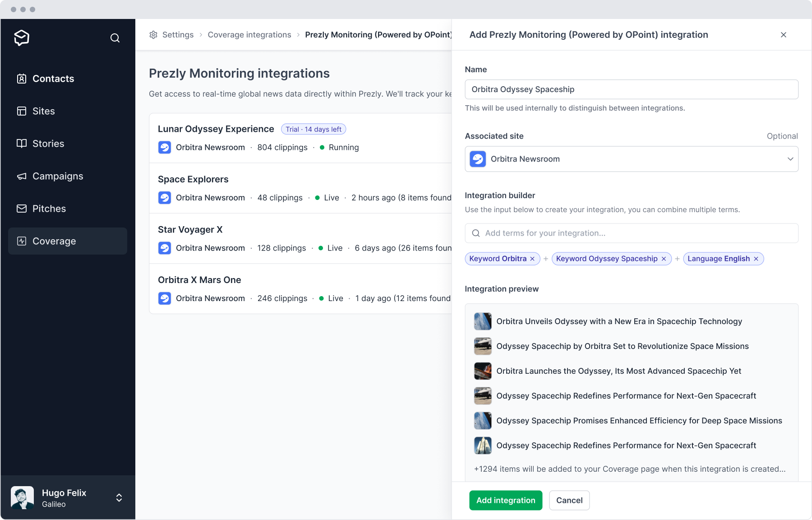Click the Add integration button
Image resolution: width=812 pixels, height=520 pixels.
(505, 500)
